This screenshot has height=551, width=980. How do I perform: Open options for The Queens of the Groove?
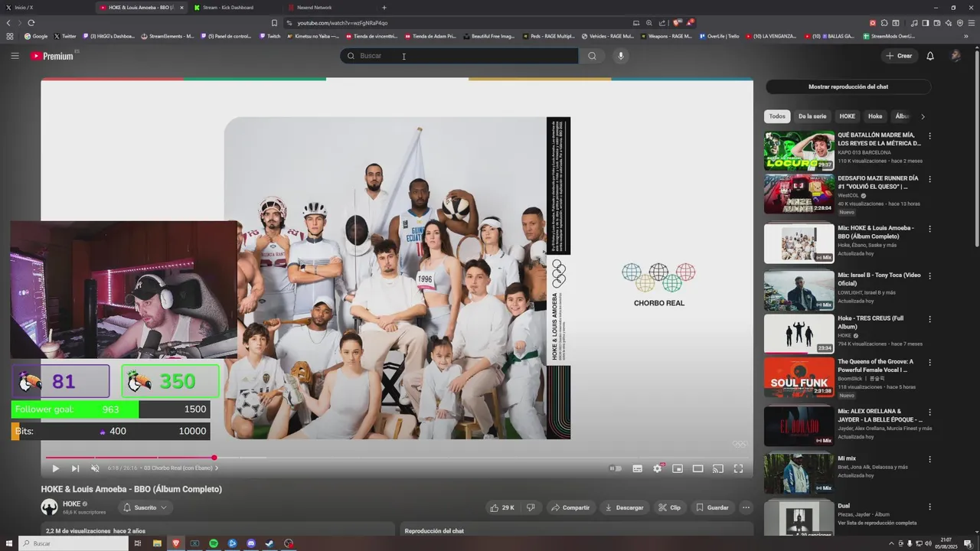coord(930,363)
